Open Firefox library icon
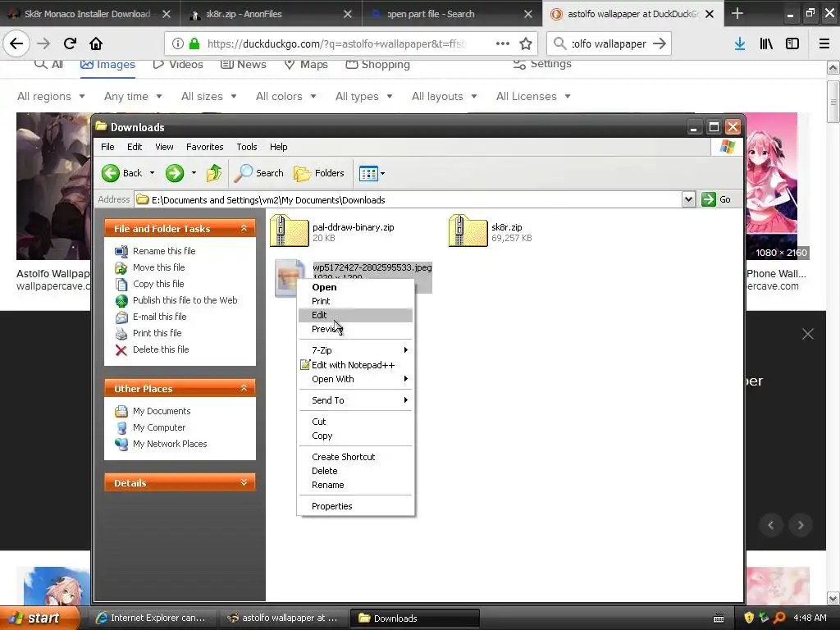 (x=766, y=44)
